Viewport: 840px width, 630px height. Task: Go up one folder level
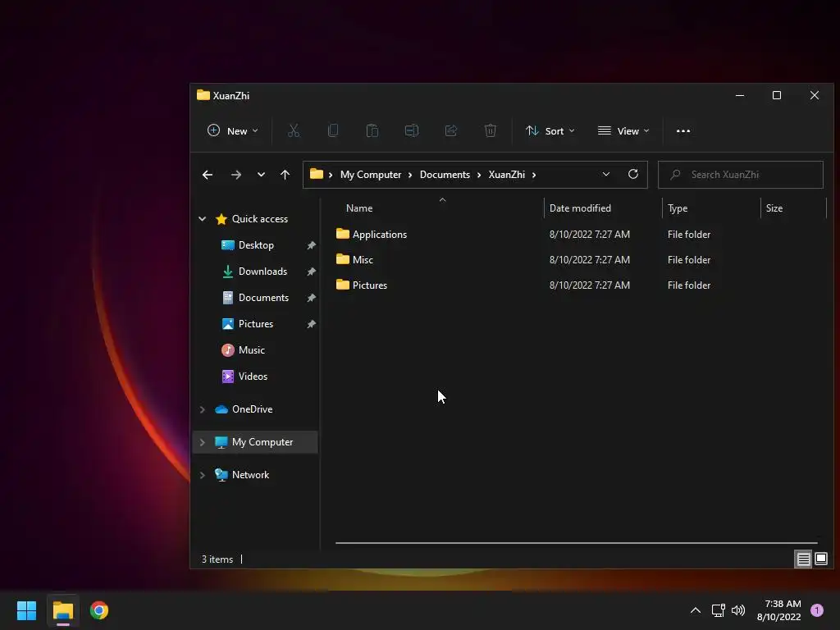click(x=285, y=175)
